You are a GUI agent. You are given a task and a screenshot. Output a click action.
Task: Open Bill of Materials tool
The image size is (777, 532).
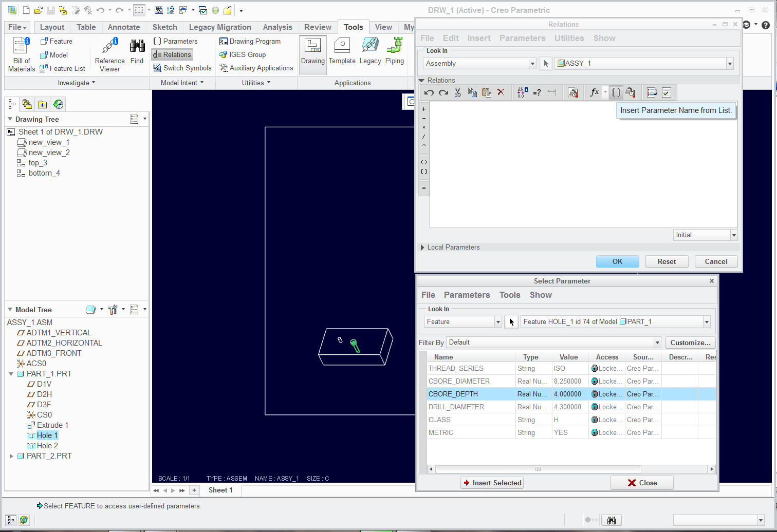click(x=21, y=54)
